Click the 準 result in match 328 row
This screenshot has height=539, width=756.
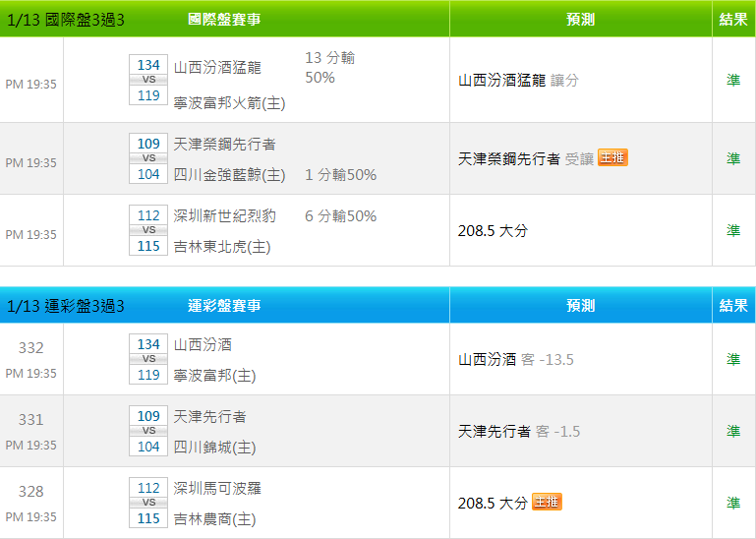click(733, 503)
